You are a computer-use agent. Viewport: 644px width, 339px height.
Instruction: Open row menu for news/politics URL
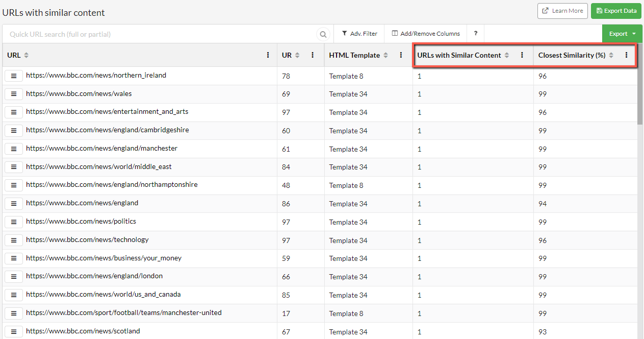coord(14,222)
